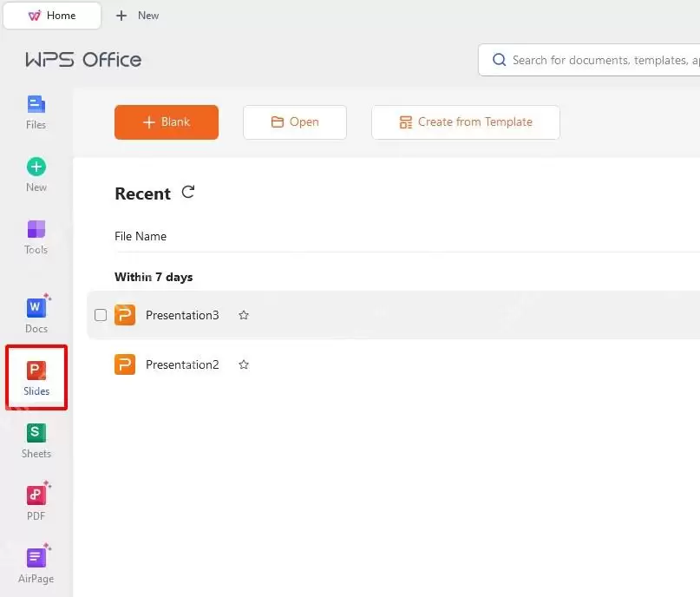This screenshot has height=597, width=700.
Task: Click the Presentation2 file icon
Action: tap(125, 364)
